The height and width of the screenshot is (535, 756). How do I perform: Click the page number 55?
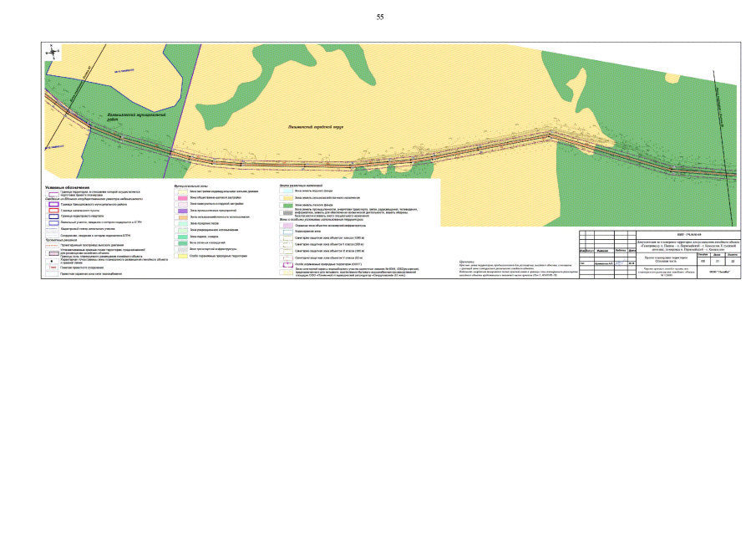(380, 17)
